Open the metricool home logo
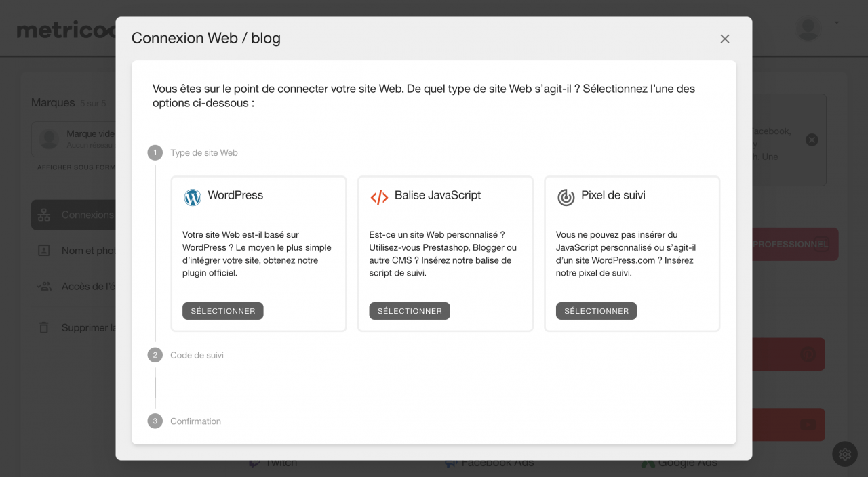 (x=66, y=28)
